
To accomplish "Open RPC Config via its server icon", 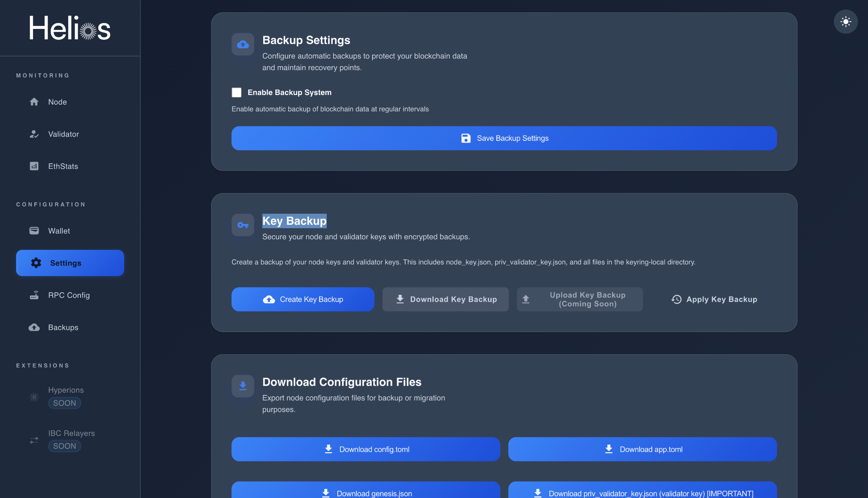I will point(35,295).
